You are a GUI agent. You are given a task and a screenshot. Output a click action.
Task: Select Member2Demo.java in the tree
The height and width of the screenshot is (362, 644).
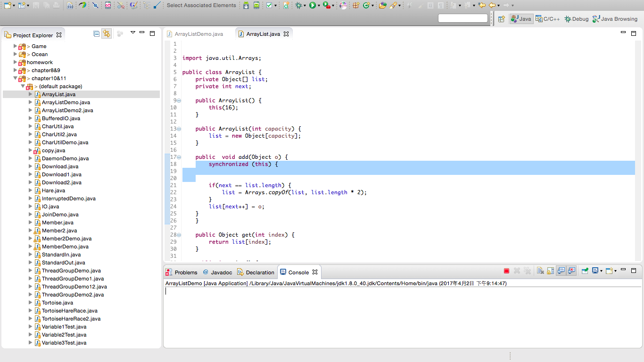pyautogui.click(x=67, y=239)
